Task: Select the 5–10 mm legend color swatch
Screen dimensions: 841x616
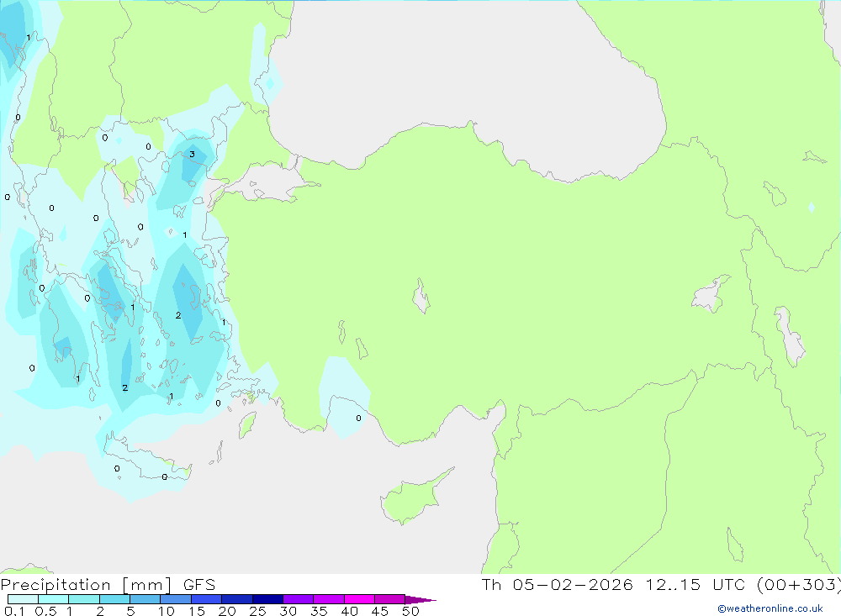Action: coord(145,599)
